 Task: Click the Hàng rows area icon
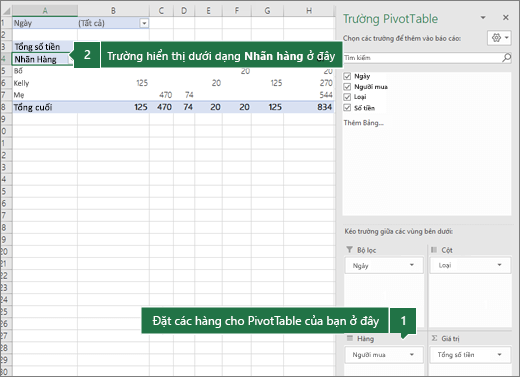(350, 338)
